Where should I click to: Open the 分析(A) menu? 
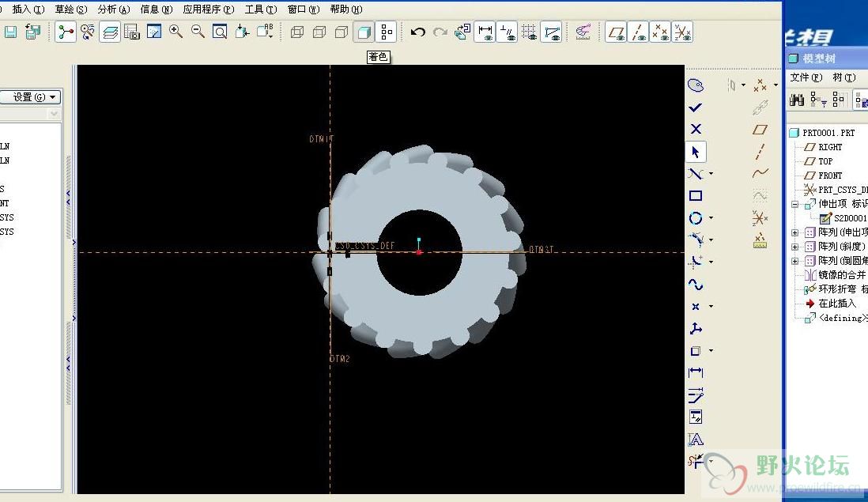pyautogui.click(x=114, y=9)
